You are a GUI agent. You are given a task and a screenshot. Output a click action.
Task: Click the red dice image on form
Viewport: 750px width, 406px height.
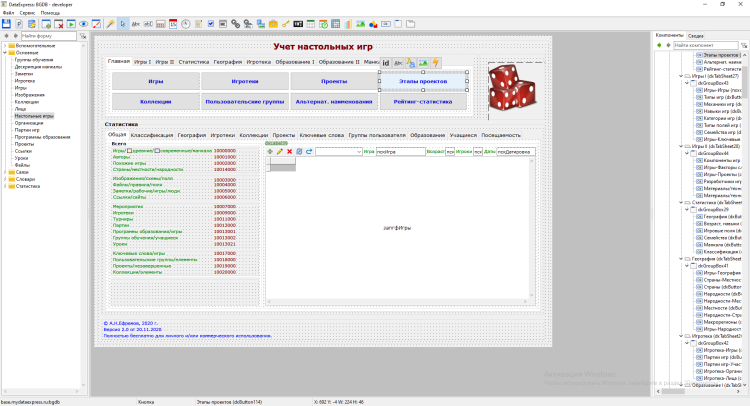click(512, 87)
